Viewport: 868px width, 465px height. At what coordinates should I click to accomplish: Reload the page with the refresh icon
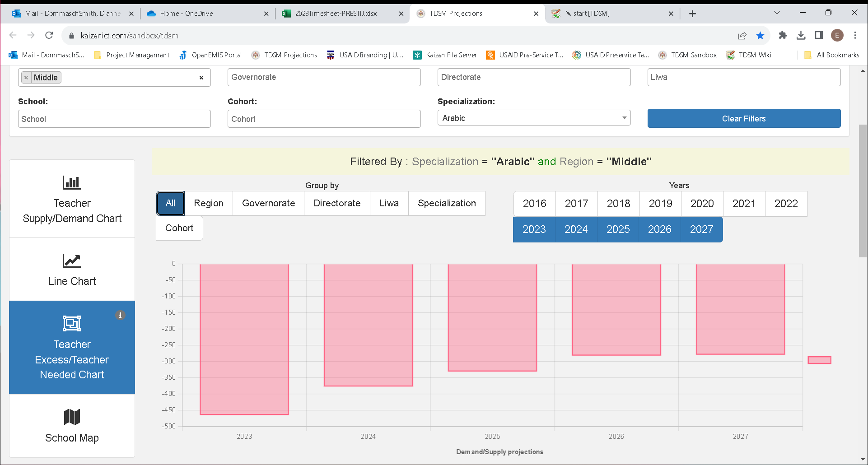click(x=49, y=35)
